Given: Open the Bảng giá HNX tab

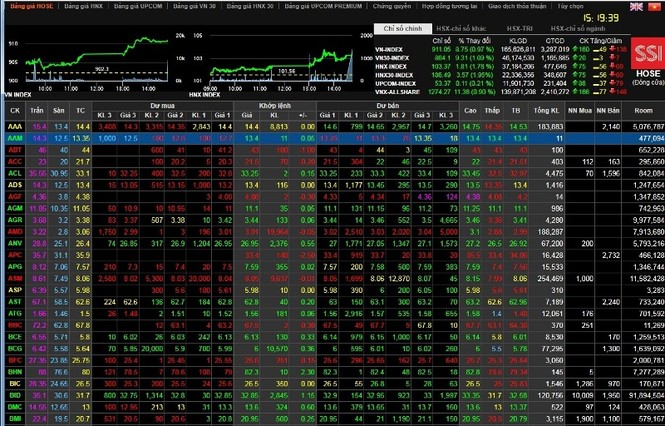Looking at the screenshot, I should (x=84, y=6).
